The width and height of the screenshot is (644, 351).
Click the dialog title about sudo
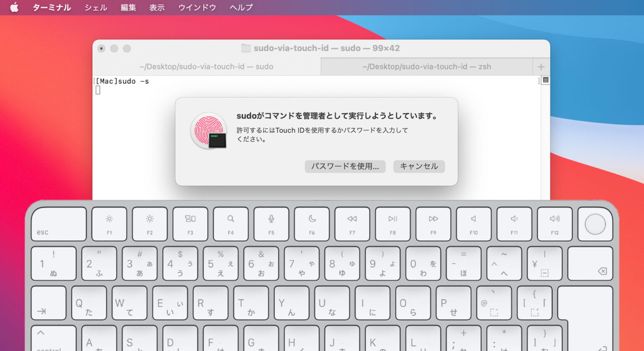click(x=338, y=116)
